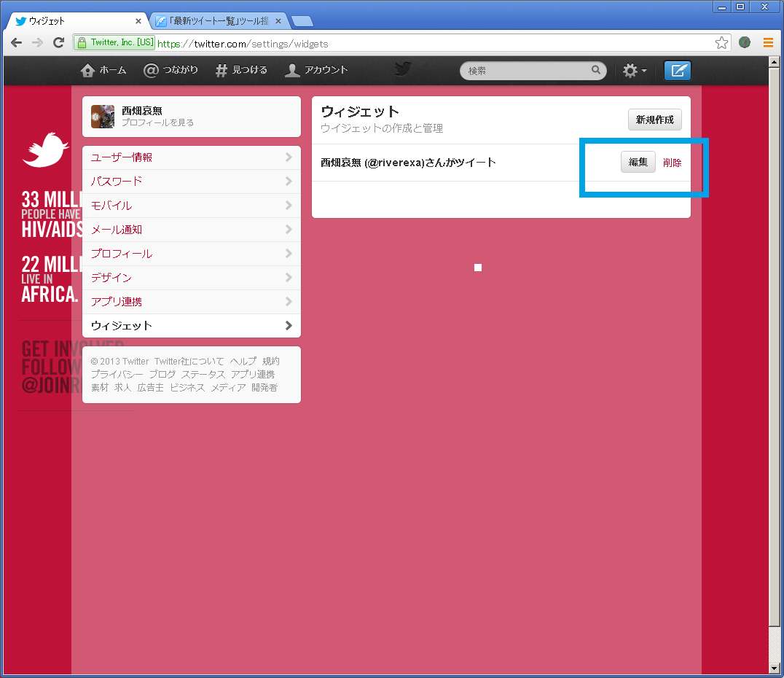This screenshot has width=784, height=678.
Task: Click the Twitter bird logo in the top bar
Action: (403, 69)
